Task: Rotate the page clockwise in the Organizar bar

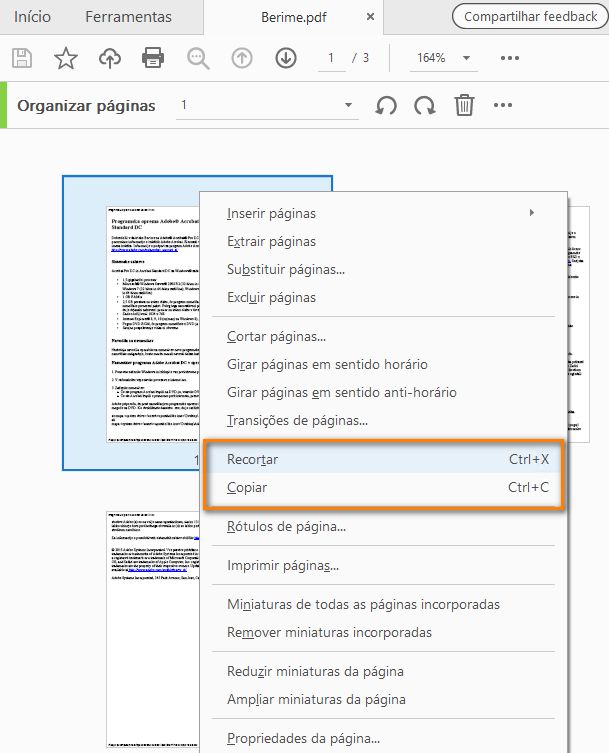Action: (x=425, y=105)
